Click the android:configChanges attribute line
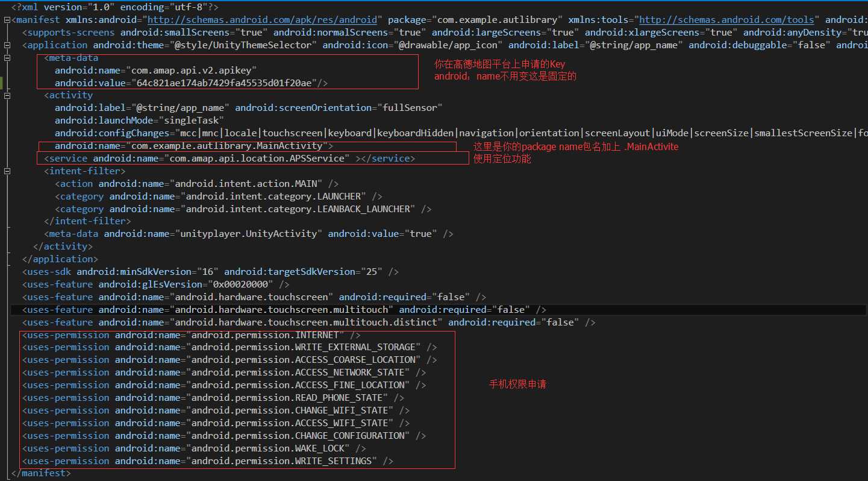 [x=461, y=133]
